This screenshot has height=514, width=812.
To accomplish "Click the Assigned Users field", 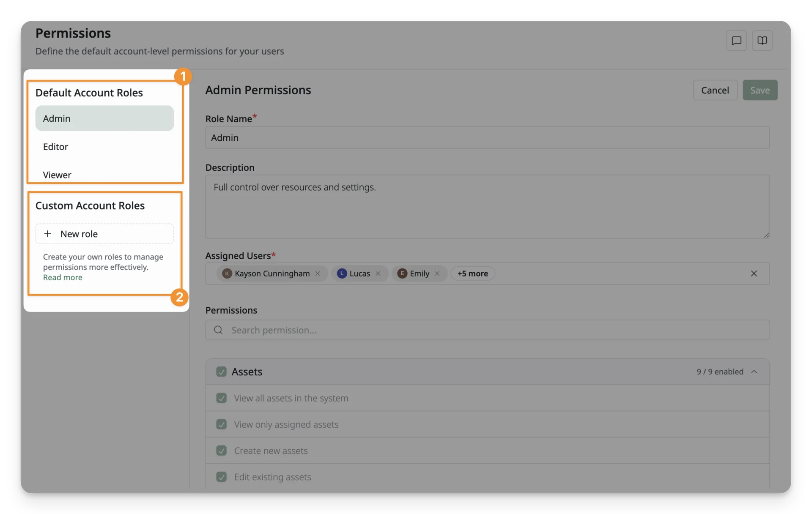I will pos(487,273).
